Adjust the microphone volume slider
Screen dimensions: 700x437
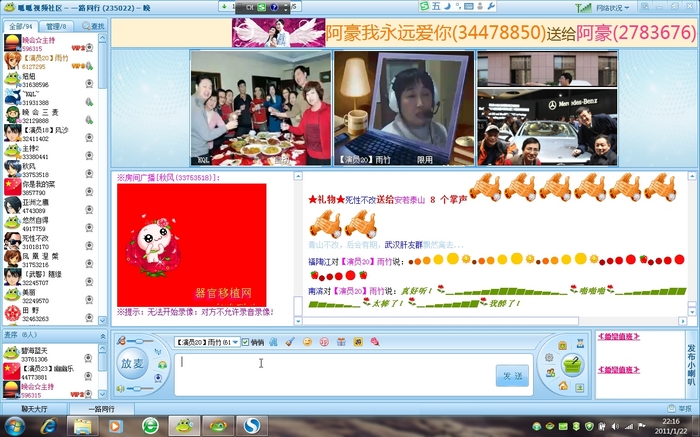(x=140, y=341)
